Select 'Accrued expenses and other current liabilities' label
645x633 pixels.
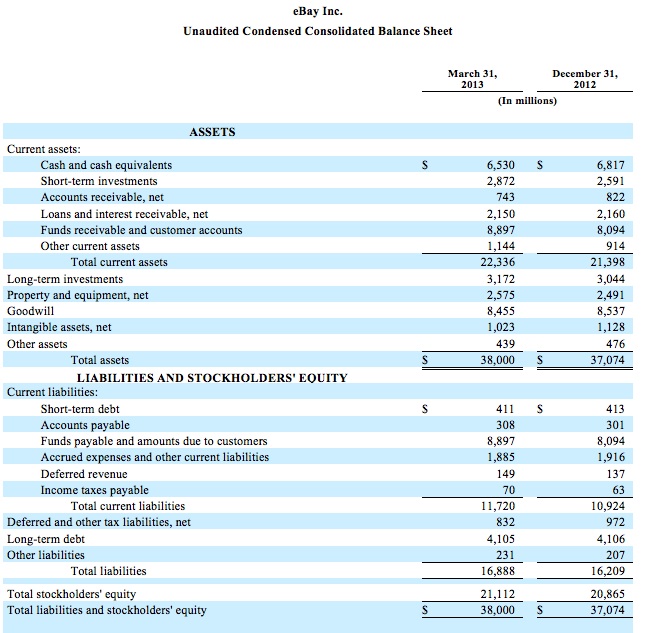(155, 457)
